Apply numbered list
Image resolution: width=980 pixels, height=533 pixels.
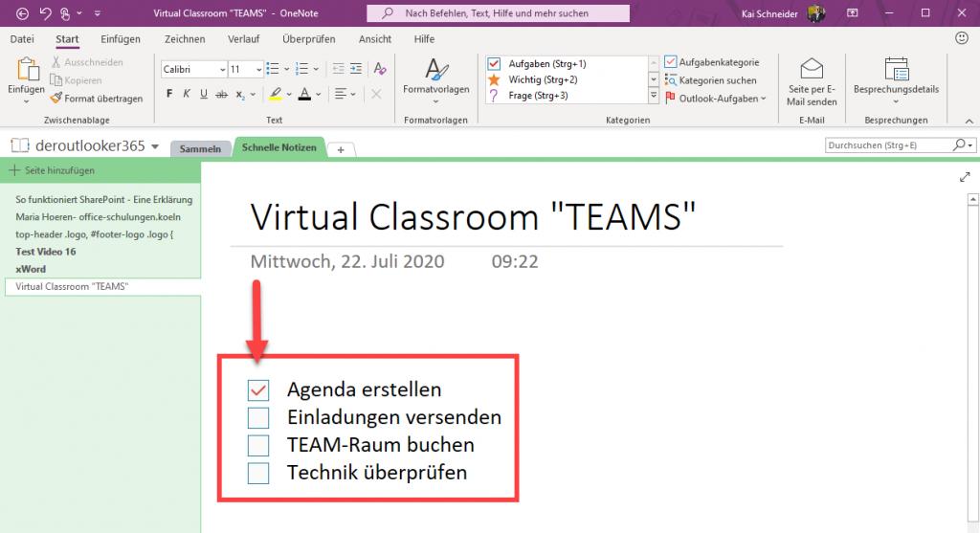(x=301, y=69)
